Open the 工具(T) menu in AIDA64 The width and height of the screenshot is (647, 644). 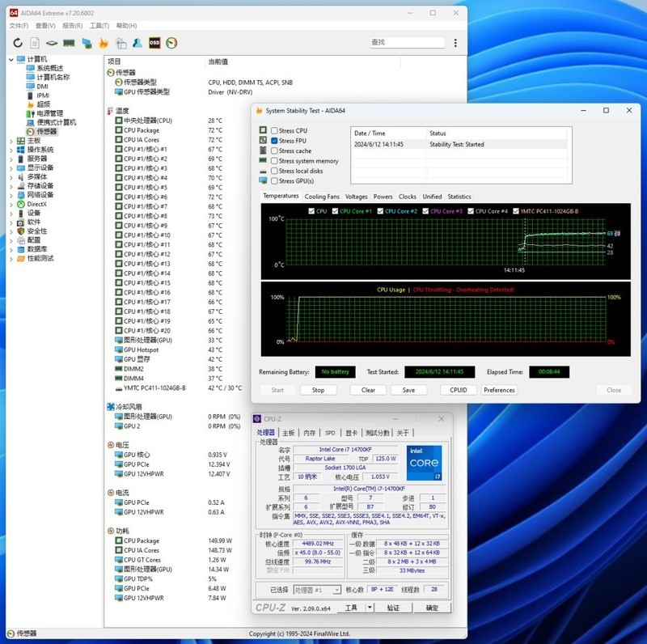[x=99, y=26]
